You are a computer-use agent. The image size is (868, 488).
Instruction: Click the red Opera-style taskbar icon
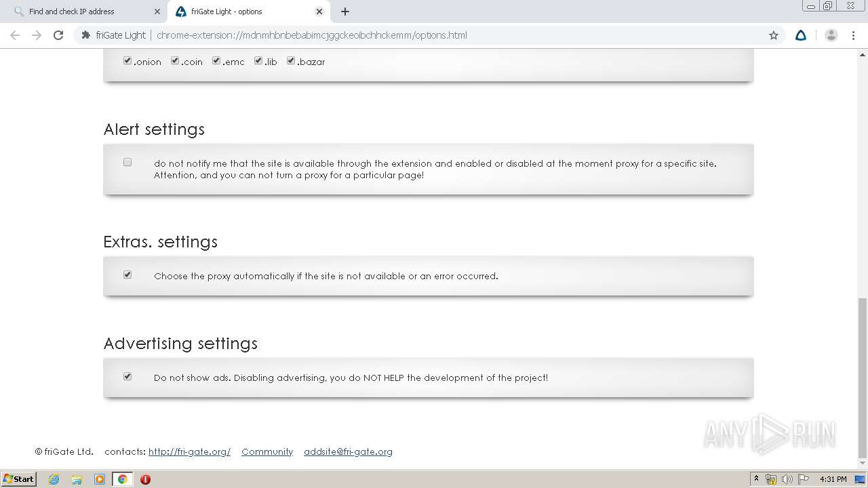tap(145, 479)
